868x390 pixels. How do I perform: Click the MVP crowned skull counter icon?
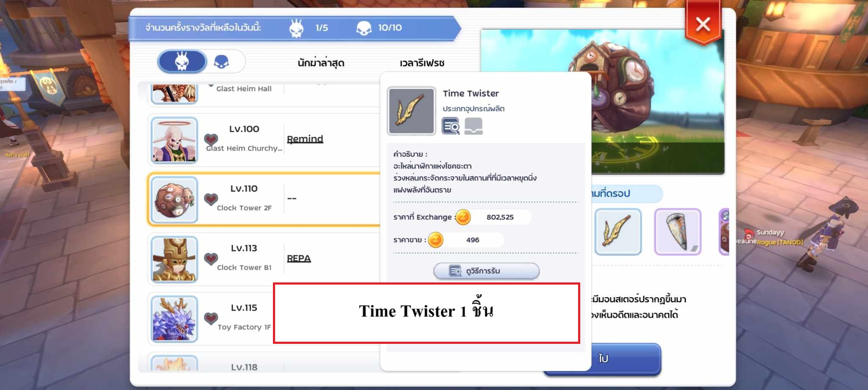click(x=296, y=28)
